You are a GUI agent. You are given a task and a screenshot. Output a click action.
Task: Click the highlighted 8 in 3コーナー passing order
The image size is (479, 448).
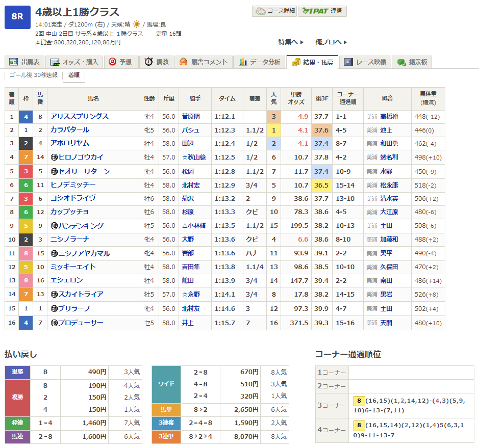359,402
